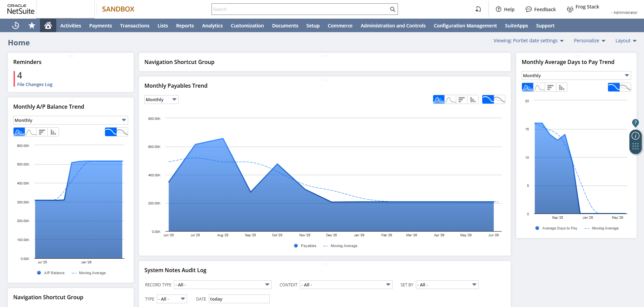Select bar chart in Days to Pay Trend
Image resolution: width=644 pixels, height=307 pixels.
pyautogui.click(x=550, y=87)
